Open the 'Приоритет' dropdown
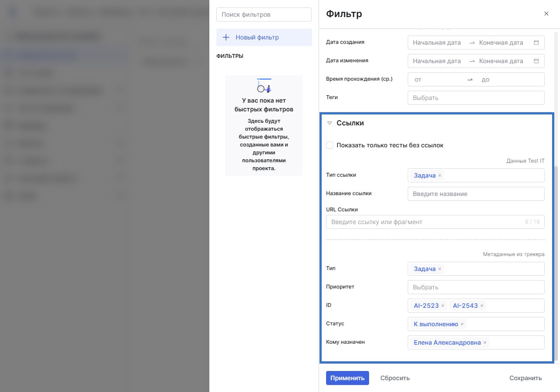 (x=476, y=288)
